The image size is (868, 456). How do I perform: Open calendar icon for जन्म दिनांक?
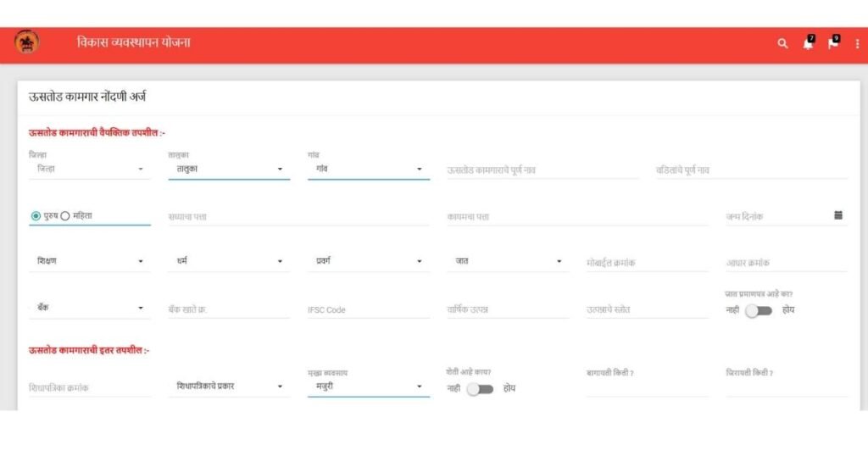pos(837,215)
